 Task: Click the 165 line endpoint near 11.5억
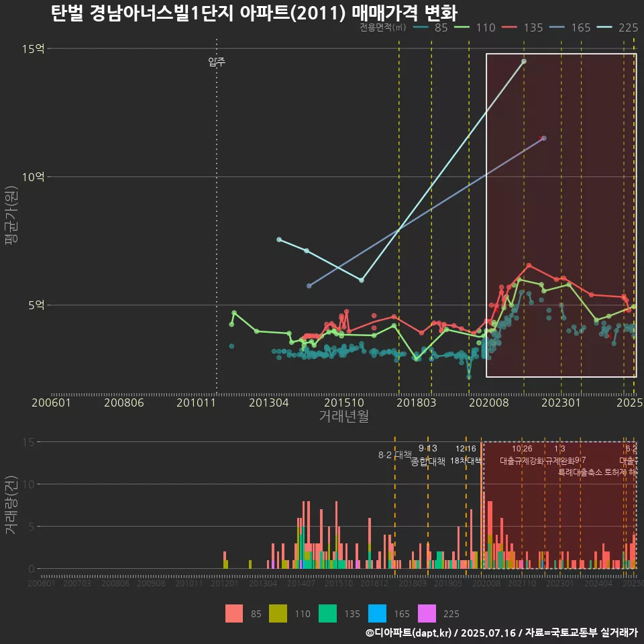(x=544, y=138)
